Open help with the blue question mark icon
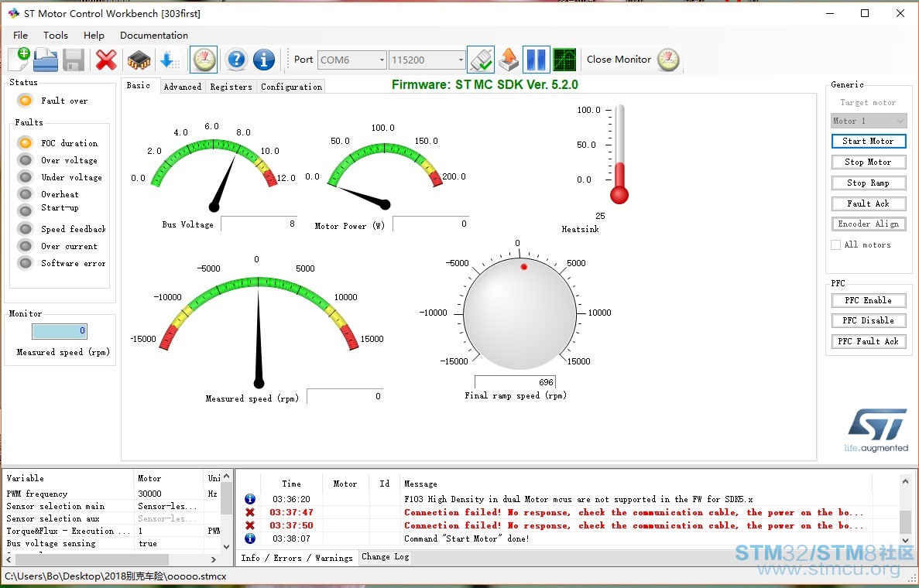The image size is (919, 588). (236, 60)
